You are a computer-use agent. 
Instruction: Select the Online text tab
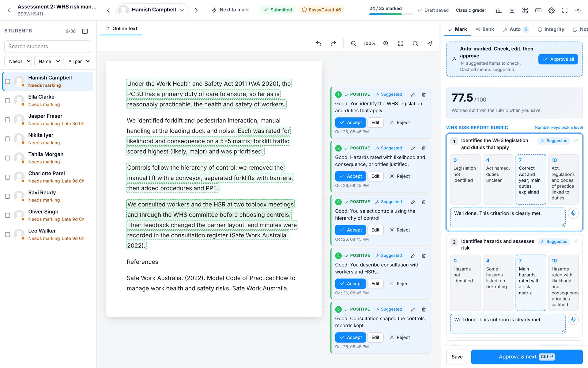pos(121,29)
